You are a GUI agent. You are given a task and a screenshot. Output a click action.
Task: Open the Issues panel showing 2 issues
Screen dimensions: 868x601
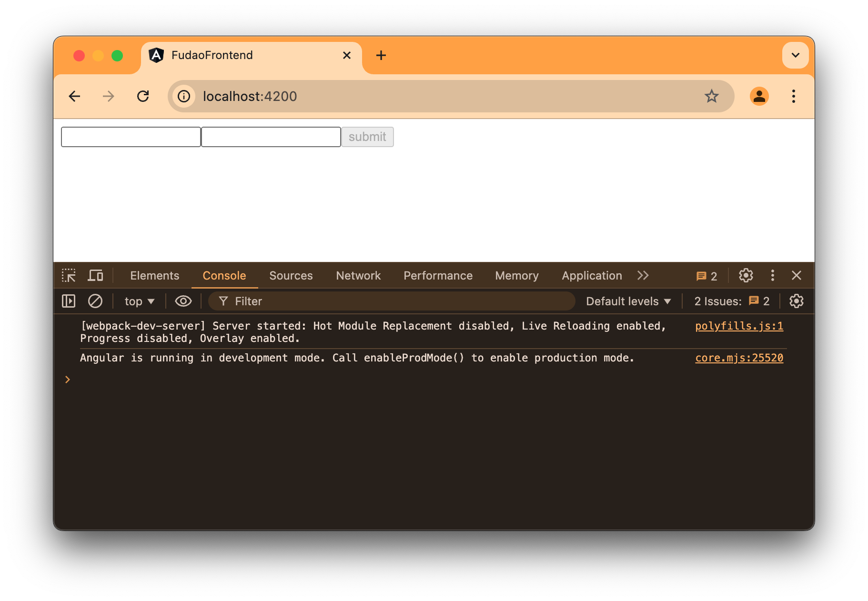click(x=707, y=275)
